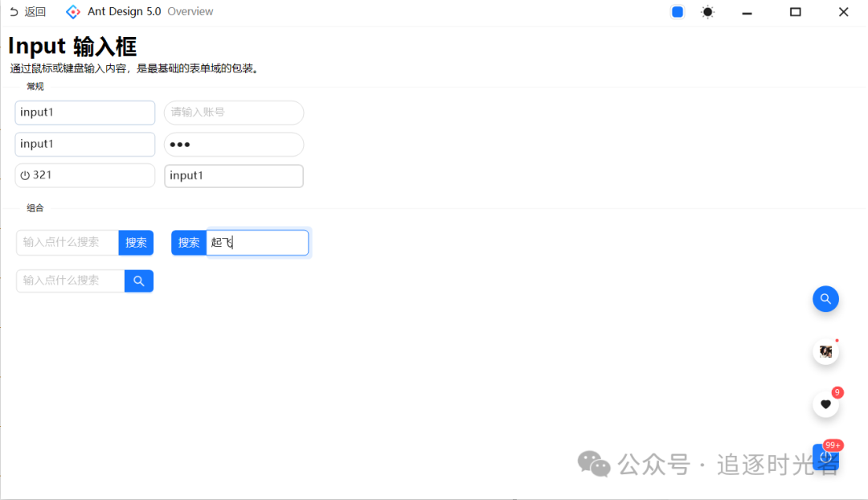Click the floating icon with 99+ badge
This screenshot has width=868, height=500.
tap(825, 457)
